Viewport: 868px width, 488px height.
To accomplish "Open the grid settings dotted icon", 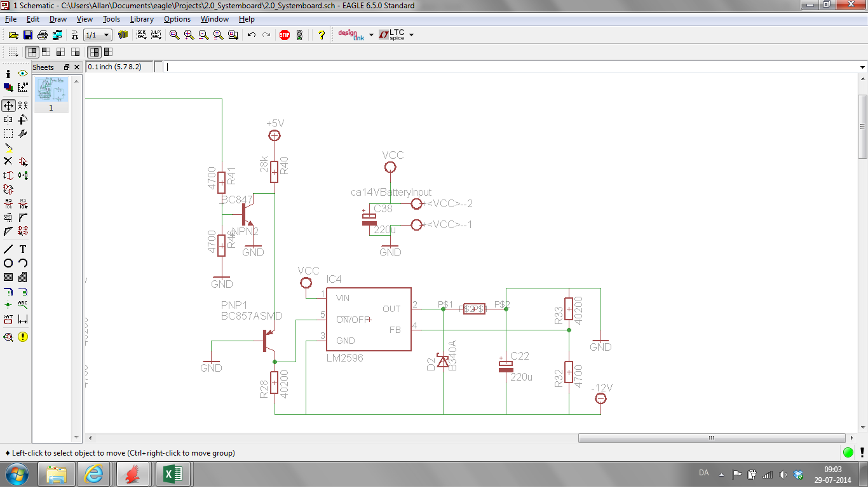I will [x=13, y=52].
